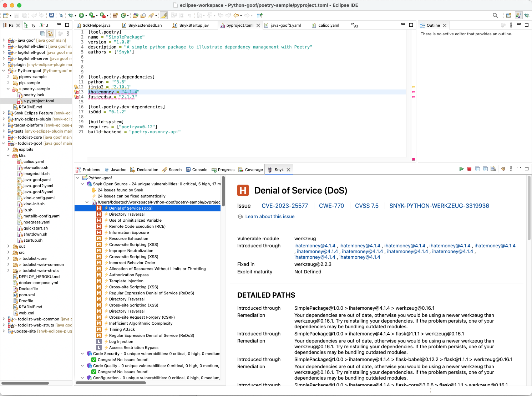Toggle Mark Occurrences highlighter button
The image size is (532, 396).
pyautogui.click(x=164, y=15)
